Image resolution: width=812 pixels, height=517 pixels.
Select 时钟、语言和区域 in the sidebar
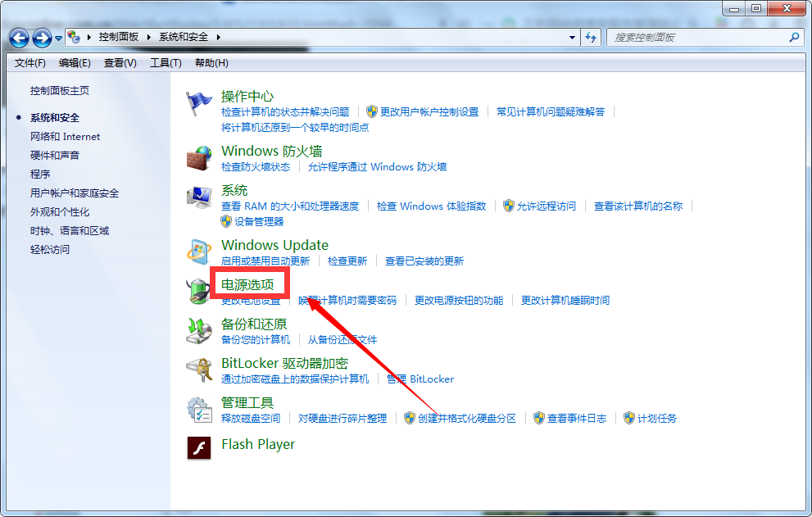[x=70, y=230]
